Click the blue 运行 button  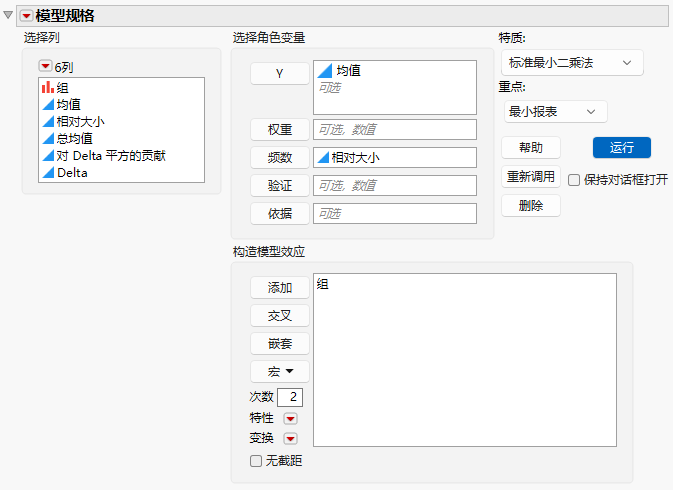click(621, 148)
